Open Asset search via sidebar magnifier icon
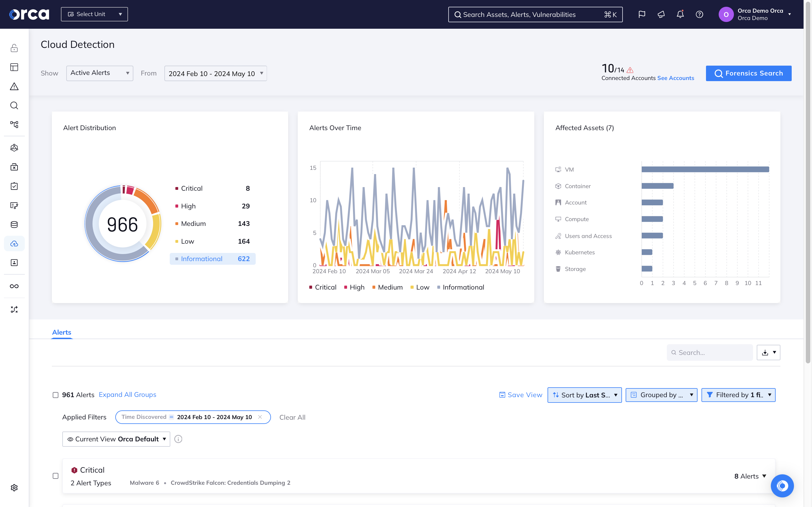 (x=14, y=105)
